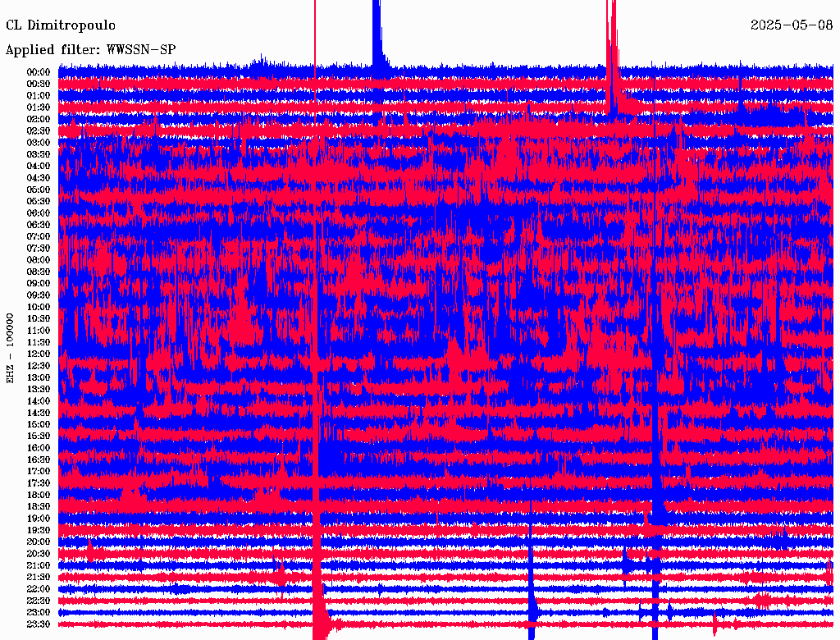Click the date "2025-05-08"
Viewport: 840px width, 640px height.
tap(792, 25)
